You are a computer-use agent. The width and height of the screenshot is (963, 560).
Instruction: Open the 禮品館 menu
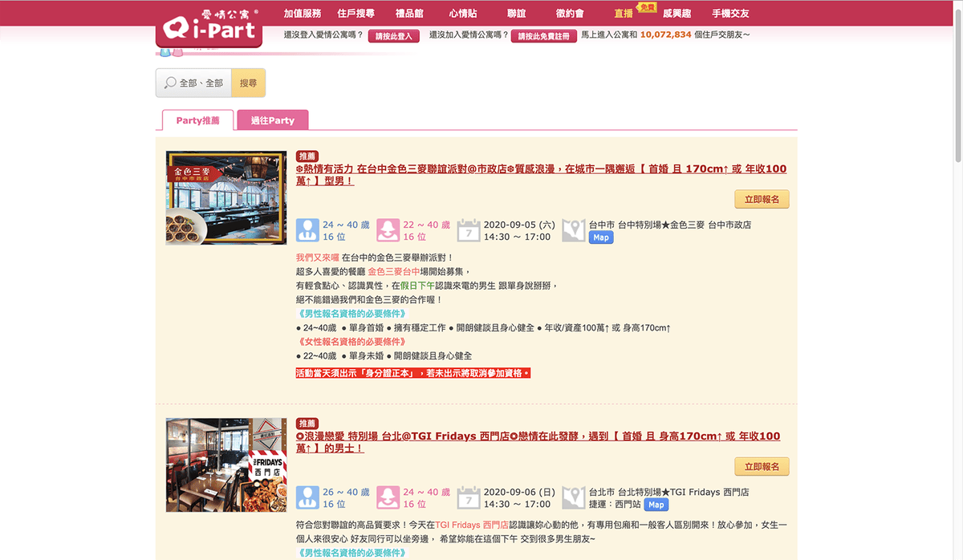point(409,14)
